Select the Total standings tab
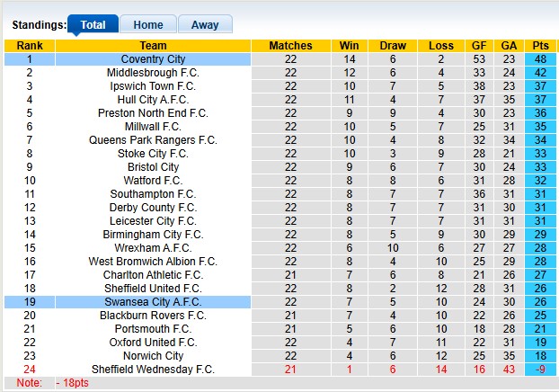Screen dimensions: 559x392 (x=92, y=25)
